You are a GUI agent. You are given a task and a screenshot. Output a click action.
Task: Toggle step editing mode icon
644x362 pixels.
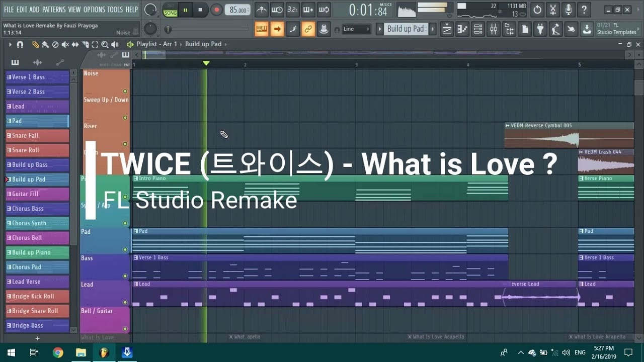coord(292,29)
